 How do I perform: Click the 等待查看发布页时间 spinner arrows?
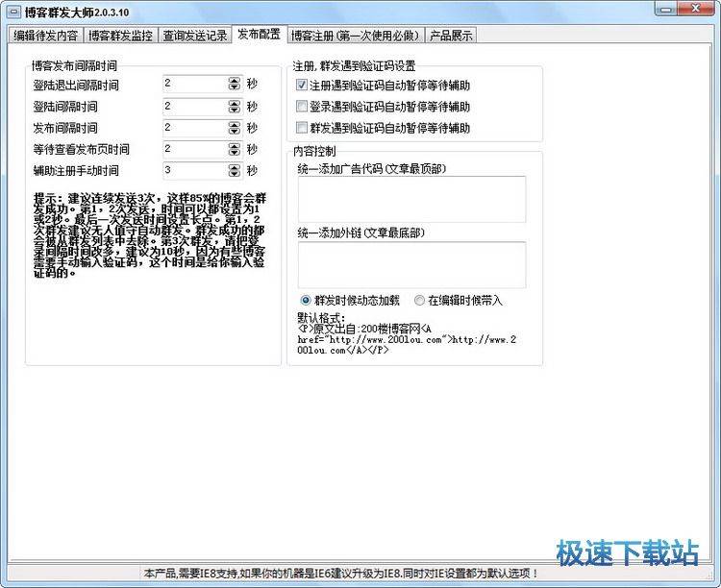tap(234, 149)
